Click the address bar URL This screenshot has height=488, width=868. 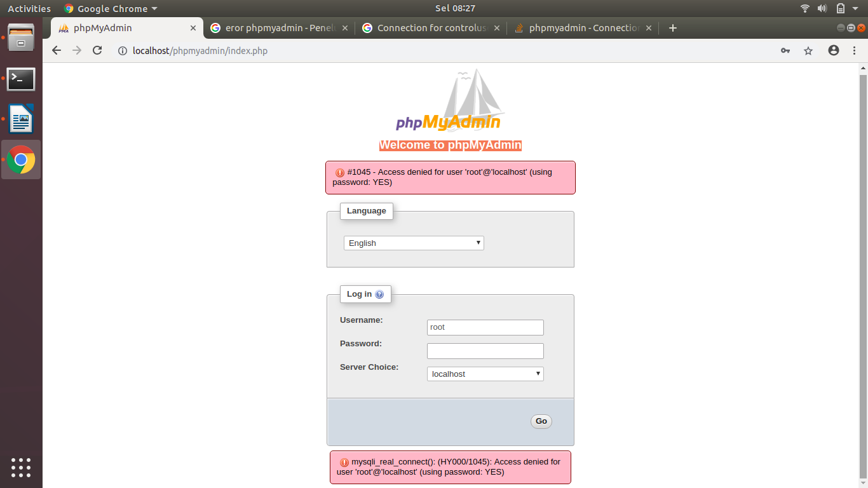[200, 51]
